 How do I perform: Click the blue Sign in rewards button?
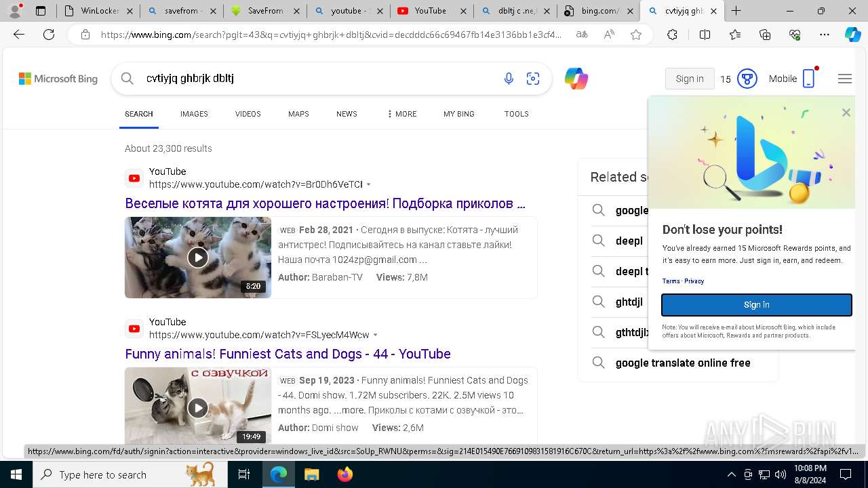tap(757, 305)
